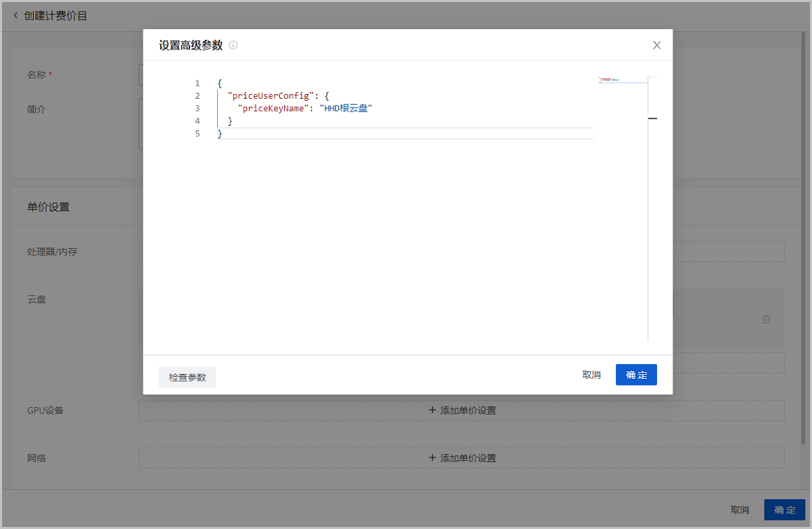This screenshot has width=812, height=529.
Task: Click 确定 at the page bottom bar
Action: (x=784, y=509)
